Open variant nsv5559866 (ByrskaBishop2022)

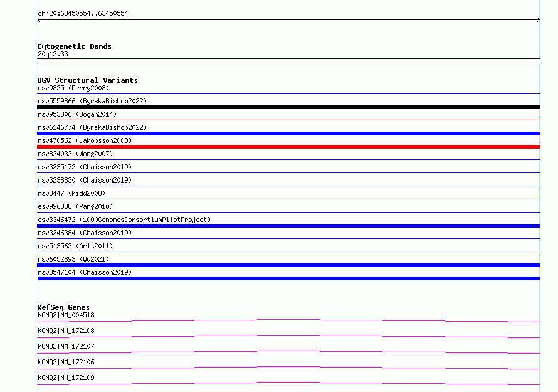92,101
